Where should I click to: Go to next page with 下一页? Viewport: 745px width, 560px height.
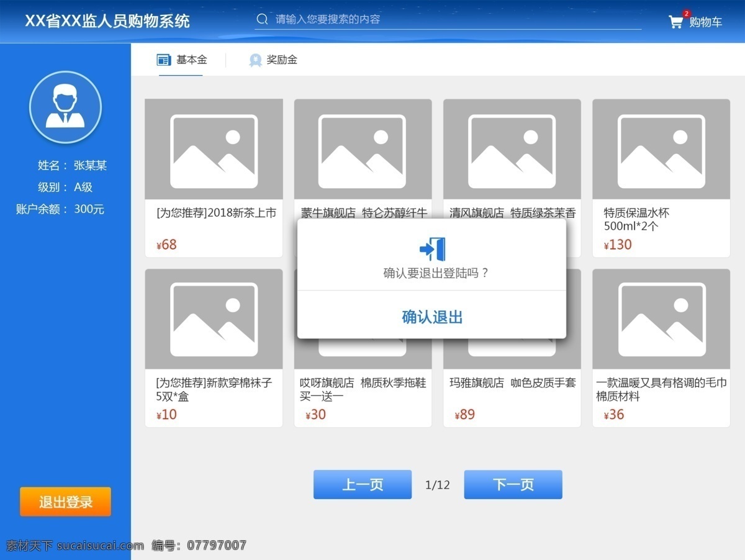[x=513, y=484]
